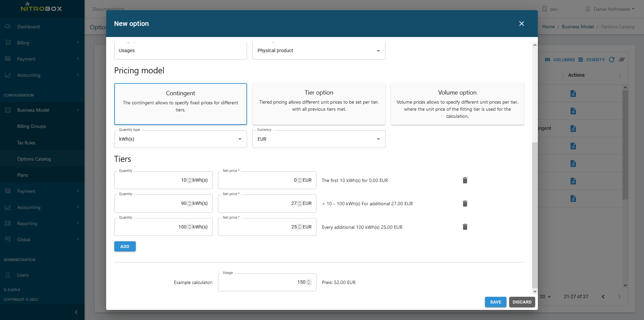Viewport: 644px width, 320px height.
Task: Select the Dashboard icon in the sidebar
Action: [8, 26]
